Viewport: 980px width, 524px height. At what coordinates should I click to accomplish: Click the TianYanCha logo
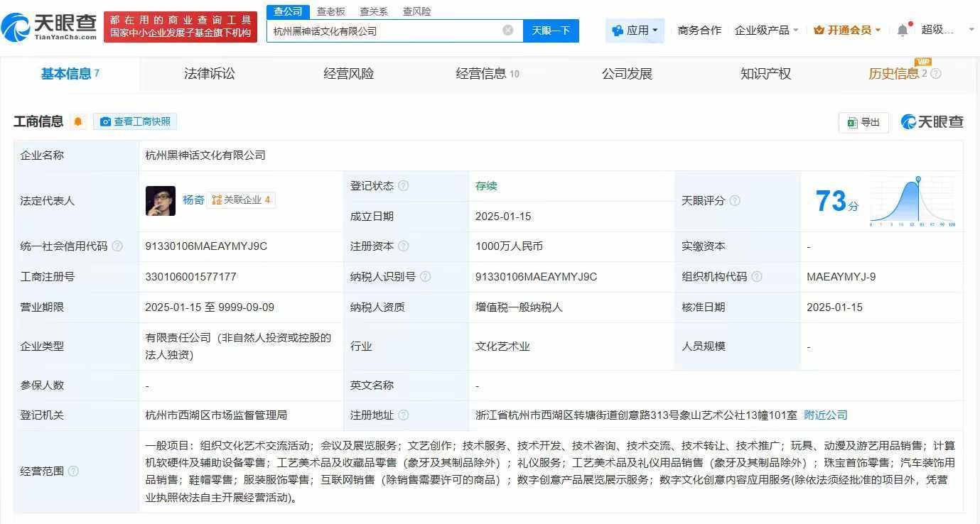coord(50,27)
